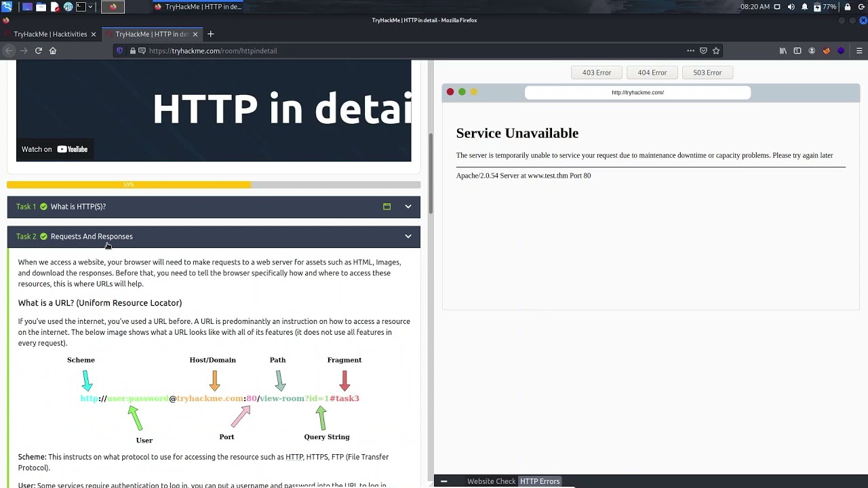The width and height of the screenshot is (868, 488).
Task: Play the HTTP in detail video thumbnail
Action: [x=214, y=110]
